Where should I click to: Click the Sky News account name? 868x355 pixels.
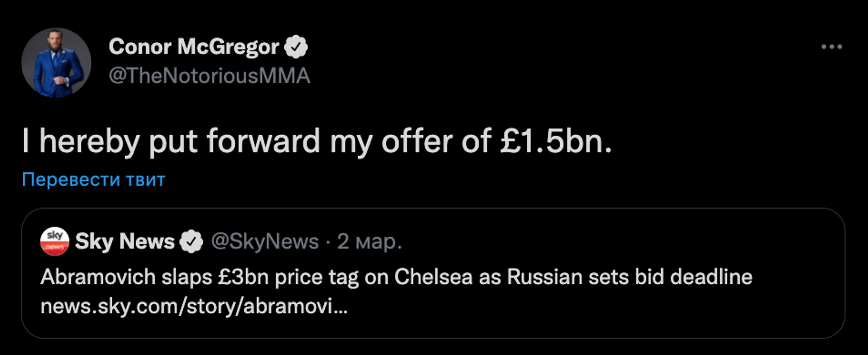124,241
